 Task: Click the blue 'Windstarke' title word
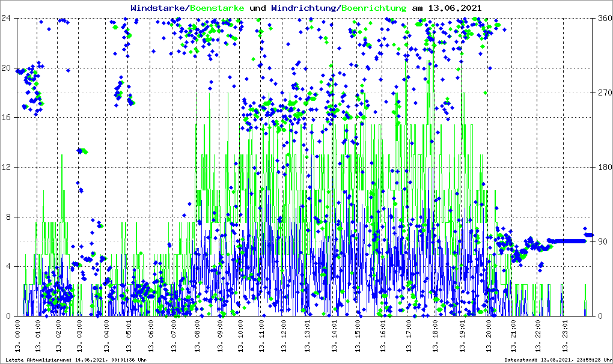click(x=159, y=8)
